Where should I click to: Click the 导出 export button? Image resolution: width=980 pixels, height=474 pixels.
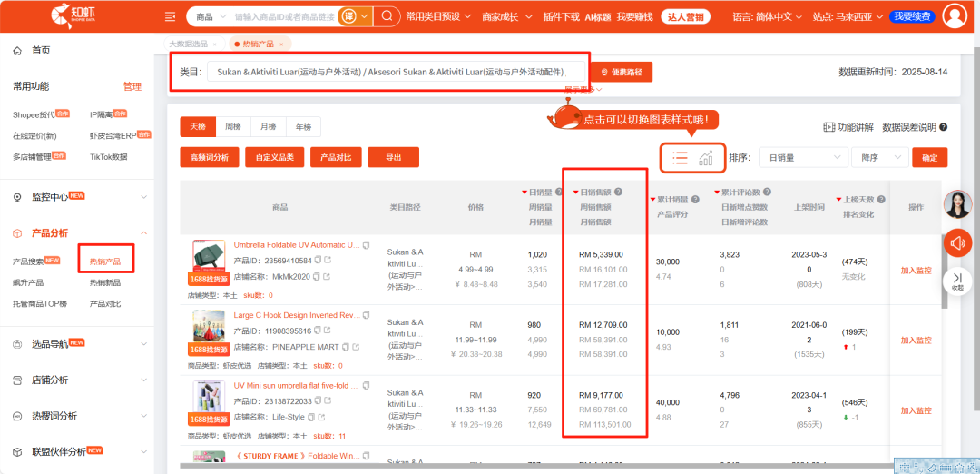coord(393,158)
